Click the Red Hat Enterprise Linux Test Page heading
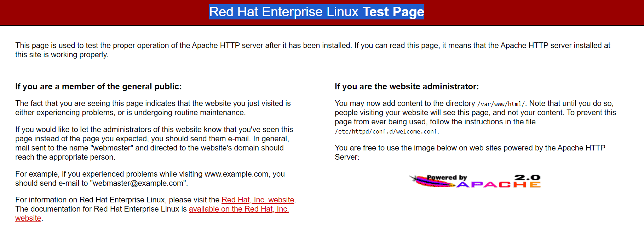Viewport: 644px width, 237px height. tap(317, 12)
